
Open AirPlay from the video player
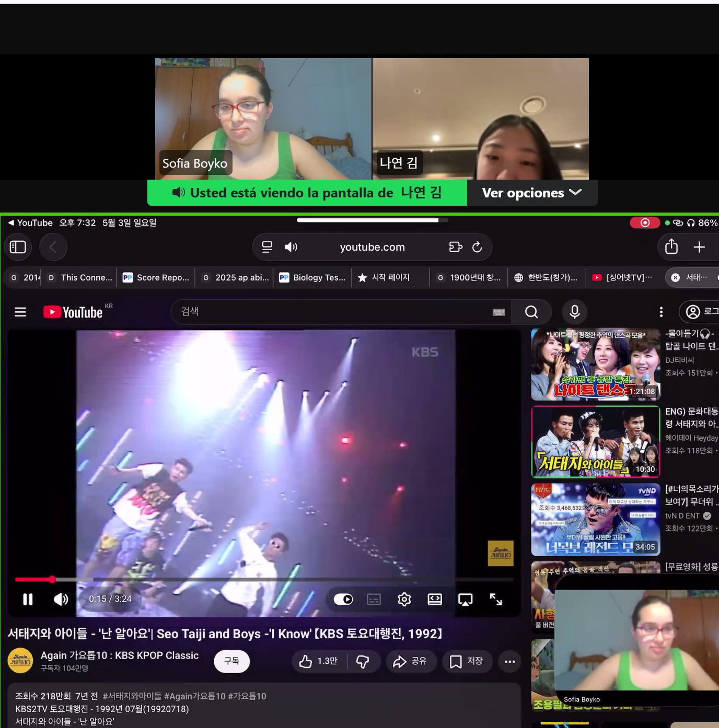tap(465, 600)
